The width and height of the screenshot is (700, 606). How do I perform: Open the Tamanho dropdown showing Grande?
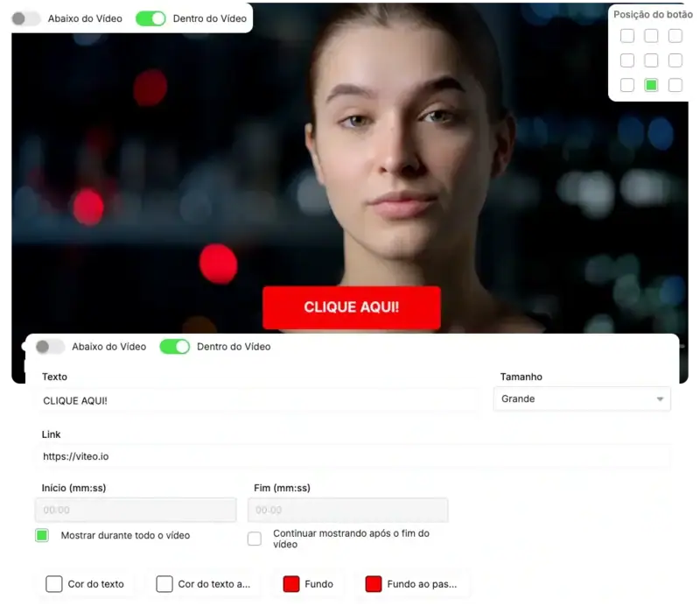582,398
